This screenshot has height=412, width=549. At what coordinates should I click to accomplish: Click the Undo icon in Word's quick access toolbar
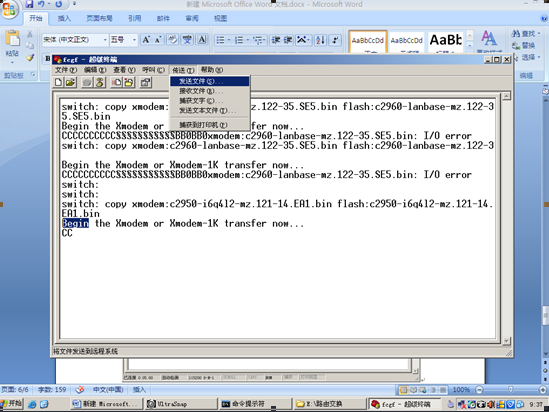(41, 4)
